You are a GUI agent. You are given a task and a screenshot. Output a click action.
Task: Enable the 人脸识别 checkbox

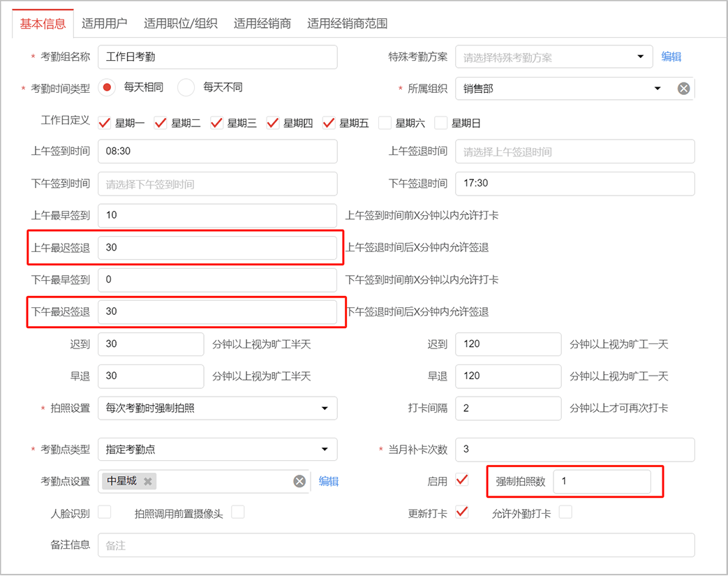(105, 512)
